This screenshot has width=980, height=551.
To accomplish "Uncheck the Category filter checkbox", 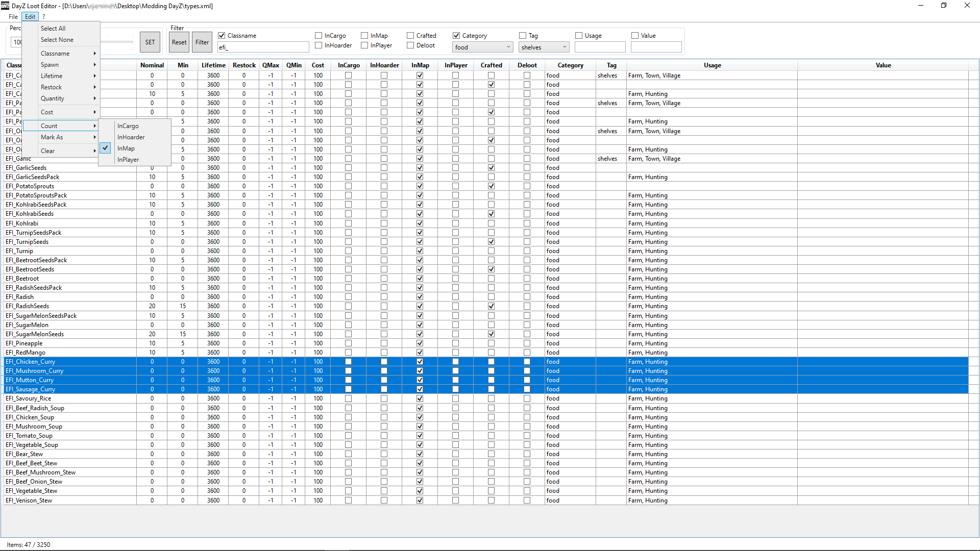I will click(x=456, y=36).
